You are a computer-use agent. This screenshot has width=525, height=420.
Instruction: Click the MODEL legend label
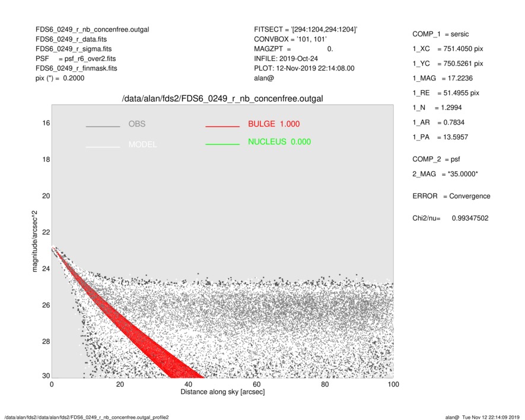click(142, 145)
